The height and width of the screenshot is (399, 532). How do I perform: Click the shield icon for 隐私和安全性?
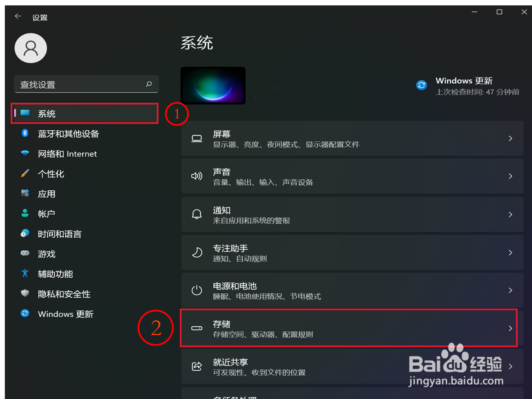click(25, 293)
